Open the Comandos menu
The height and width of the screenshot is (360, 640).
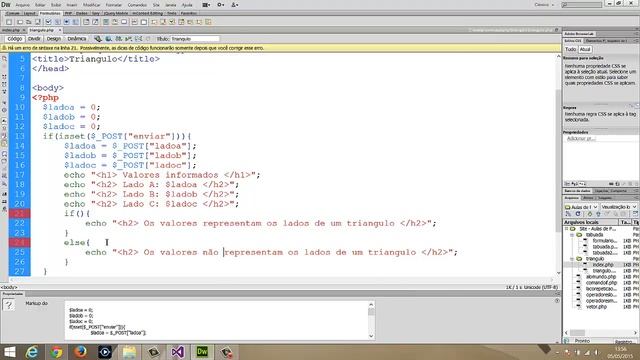[137, 5]
